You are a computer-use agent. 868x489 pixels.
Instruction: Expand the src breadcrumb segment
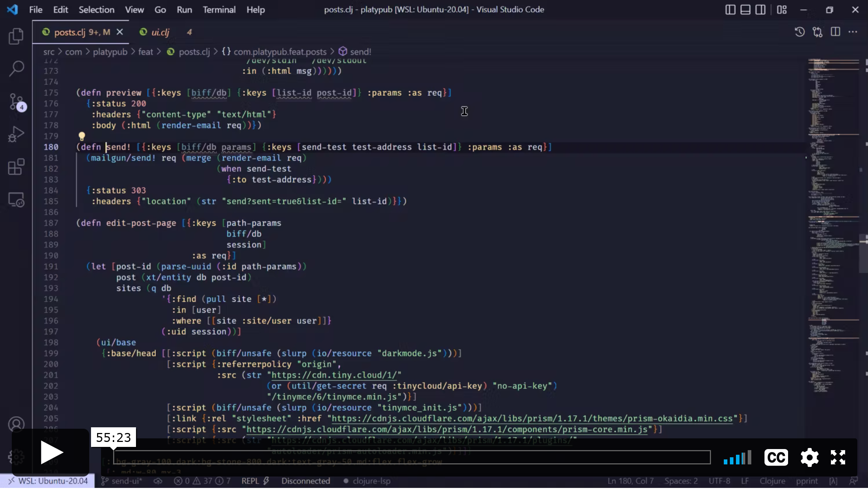click(x=49, y=52)
